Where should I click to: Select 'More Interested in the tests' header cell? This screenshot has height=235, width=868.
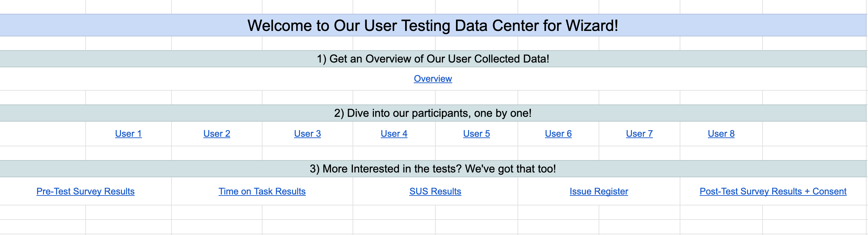pyautogui.click(x=433, y=169)
